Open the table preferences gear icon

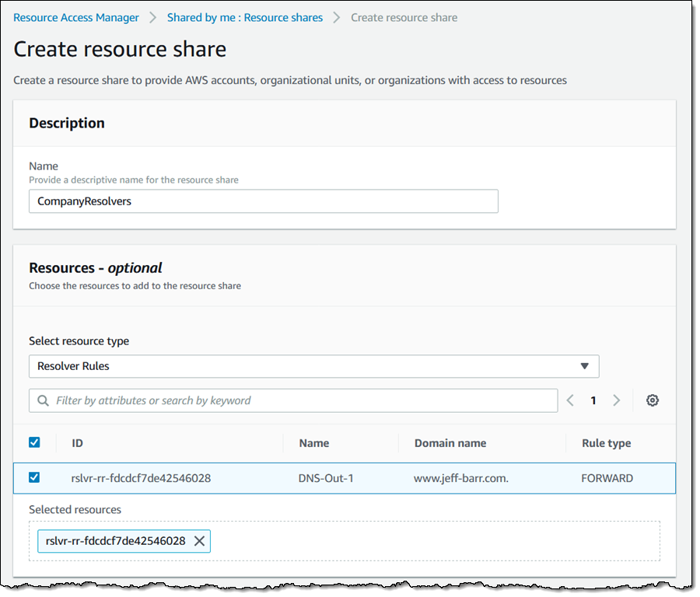652,400
